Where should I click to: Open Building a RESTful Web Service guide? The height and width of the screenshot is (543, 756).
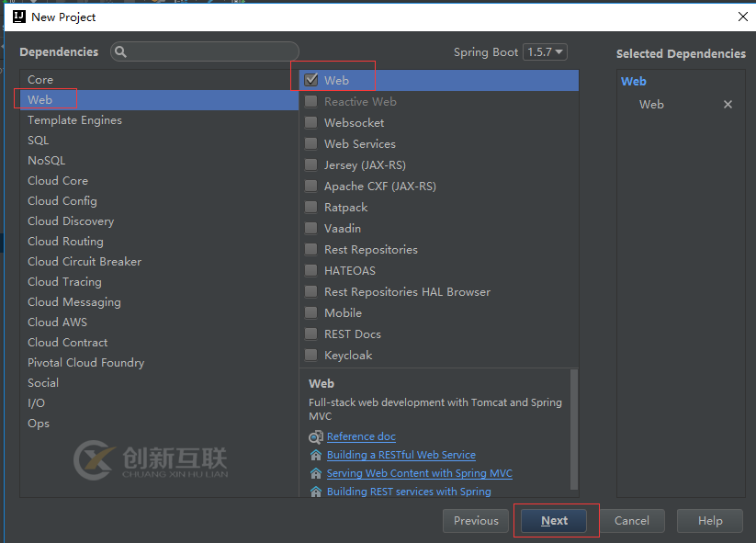click(x=401, y=455)
